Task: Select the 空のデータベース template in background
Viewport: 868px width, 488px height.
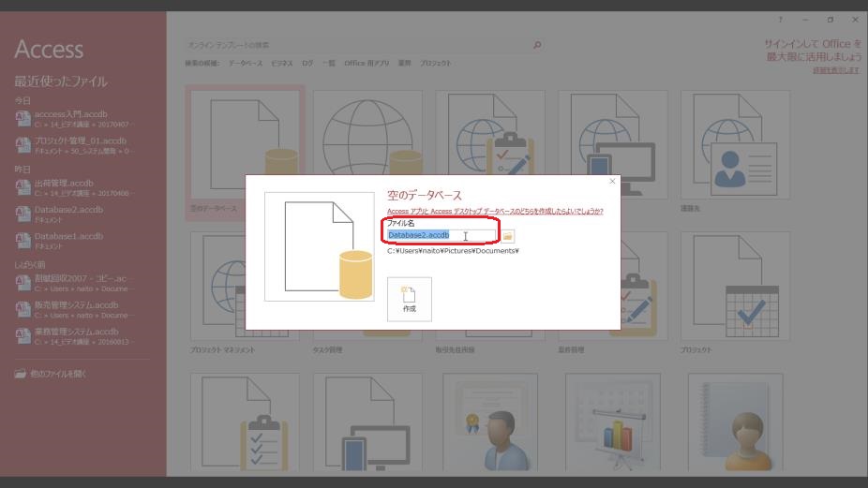Action: point(245,153)
